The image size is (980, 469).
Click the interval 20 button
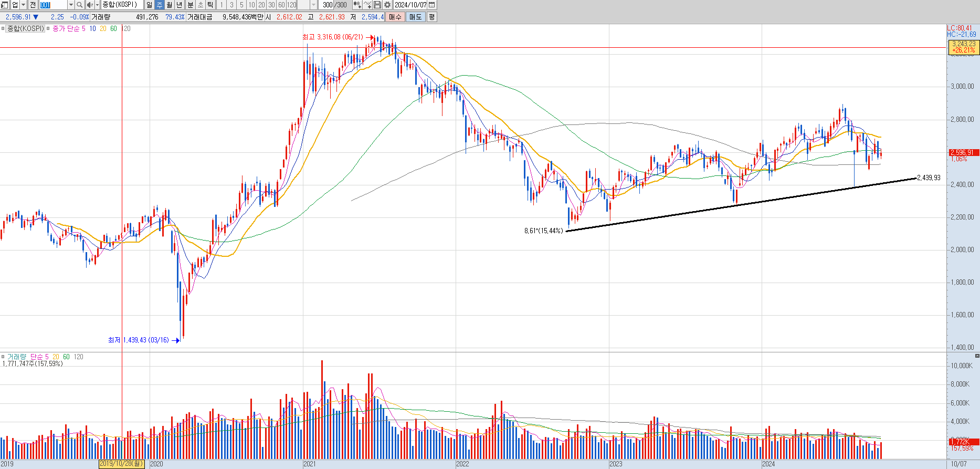pos(261,5)
